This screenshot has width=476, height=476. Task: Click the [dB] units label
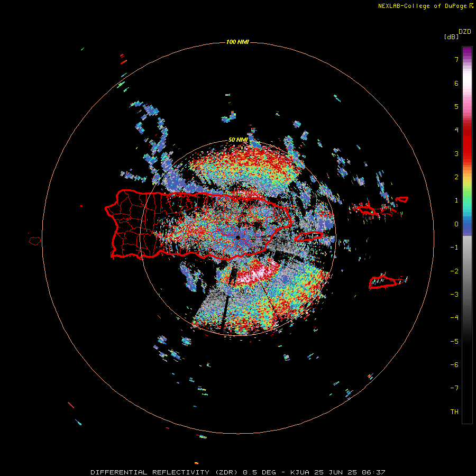(452, 37)
